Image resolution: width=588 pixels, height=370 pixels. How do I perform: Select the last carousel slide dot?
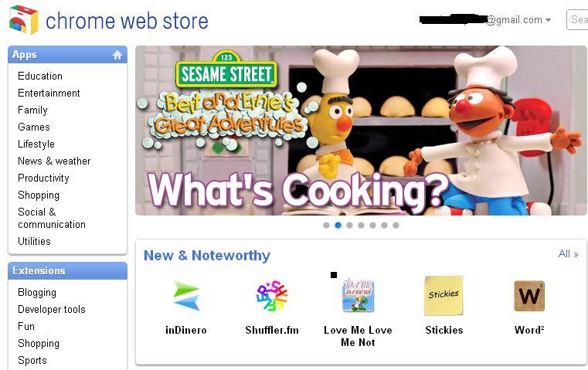(396, 226)
